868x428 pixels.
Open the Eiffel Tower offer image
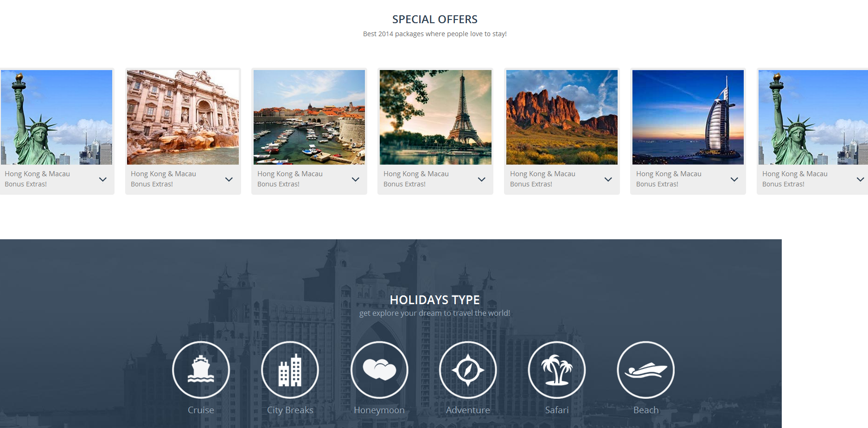click(x=435, y=117)
